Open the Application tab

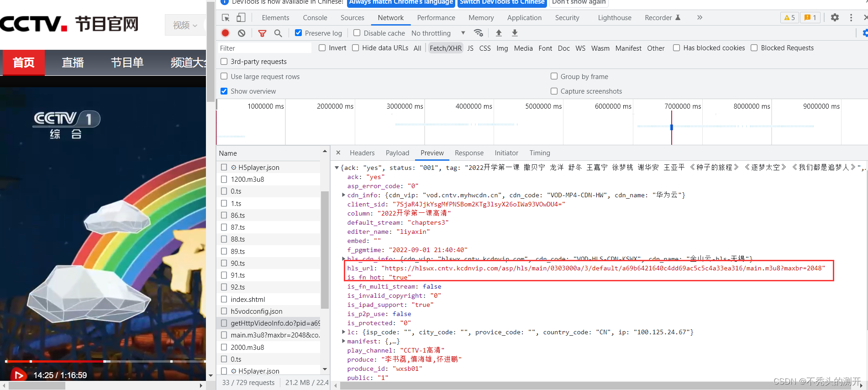pos(524,17)
